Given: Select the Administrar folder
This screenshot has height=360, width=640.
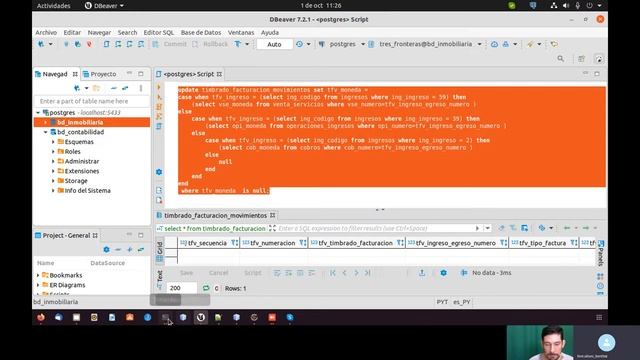Looking at the screenshot, I should (x=82, y=161).
